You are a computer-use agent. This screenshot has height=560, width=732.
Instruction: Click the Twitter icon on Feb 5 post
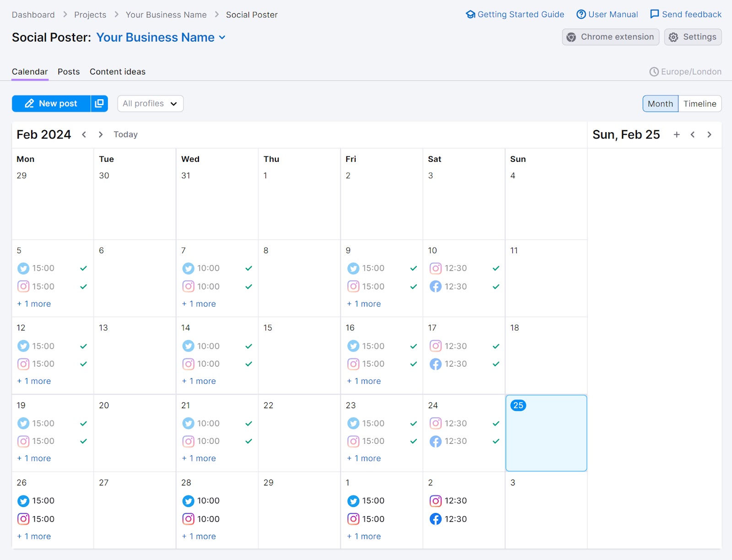point(23,268)
